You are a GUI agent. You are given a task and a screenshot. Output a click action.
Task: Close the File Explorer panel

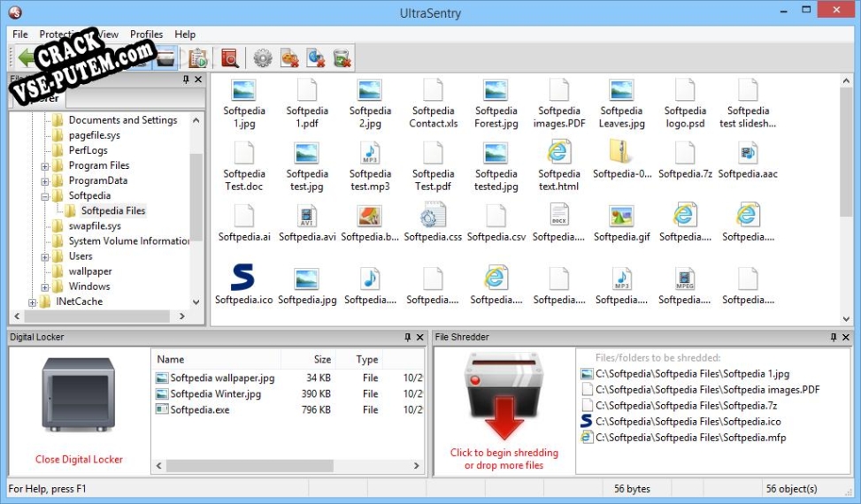coord(198,80)
